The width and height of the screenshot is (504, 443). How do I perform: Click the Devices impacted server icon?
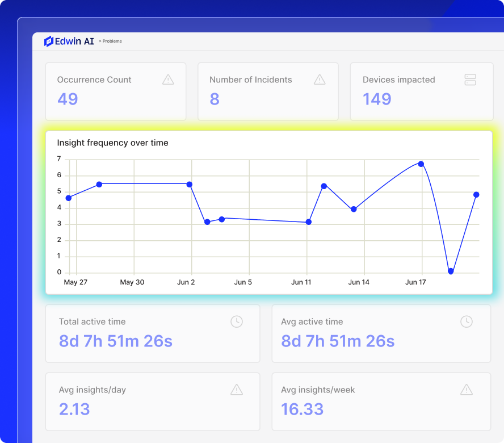pos(471,80)
